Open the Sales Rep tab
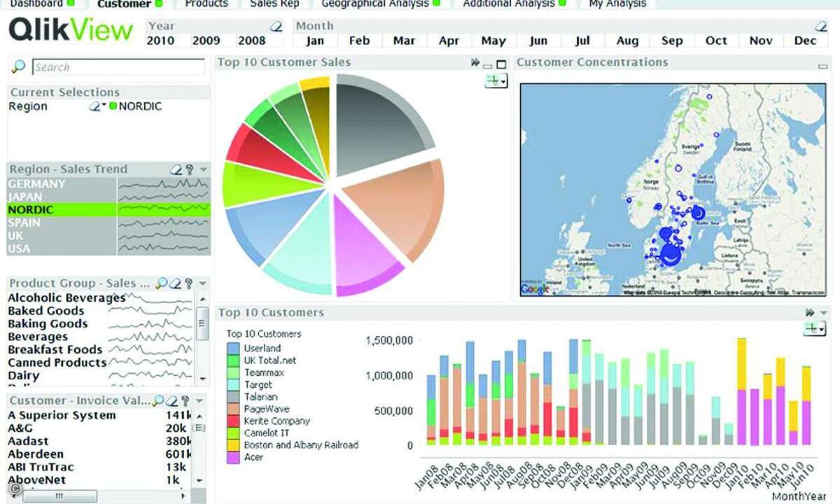The image size is (840, 504). (x=274, y=3)
